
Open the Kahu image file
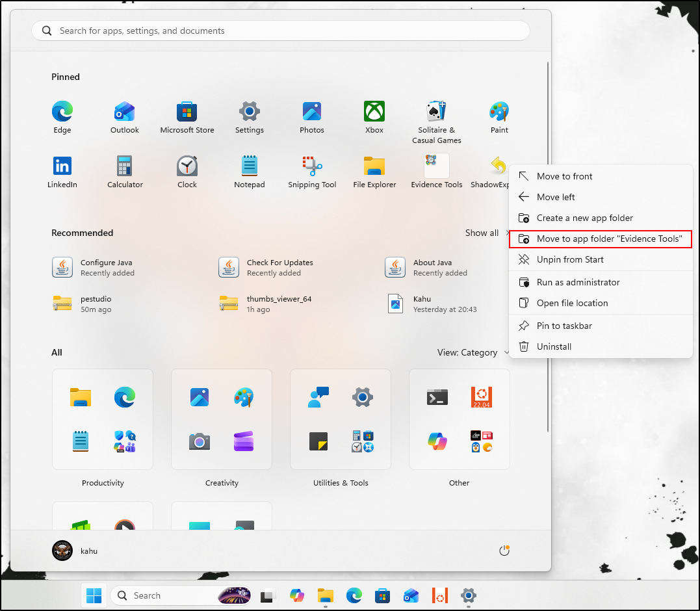point(432,304)
